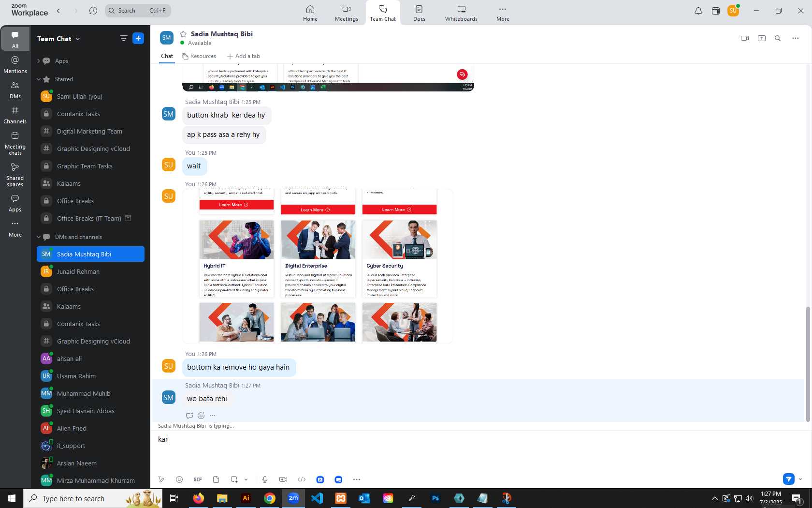Image resolution: width=812 pixels, height=508 pixels.
Task: Record a video message
Action: (283, 479)
